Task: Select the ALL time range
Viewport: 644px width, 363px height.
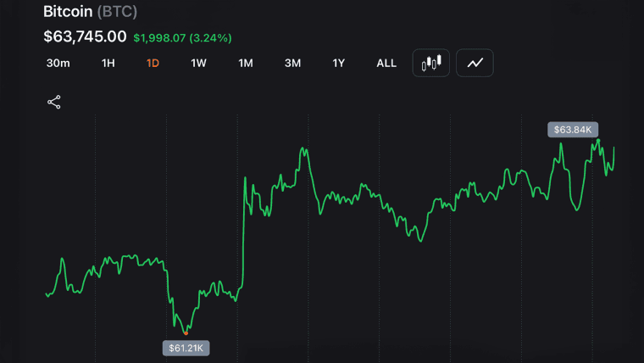Action: (x=386, y=63)
